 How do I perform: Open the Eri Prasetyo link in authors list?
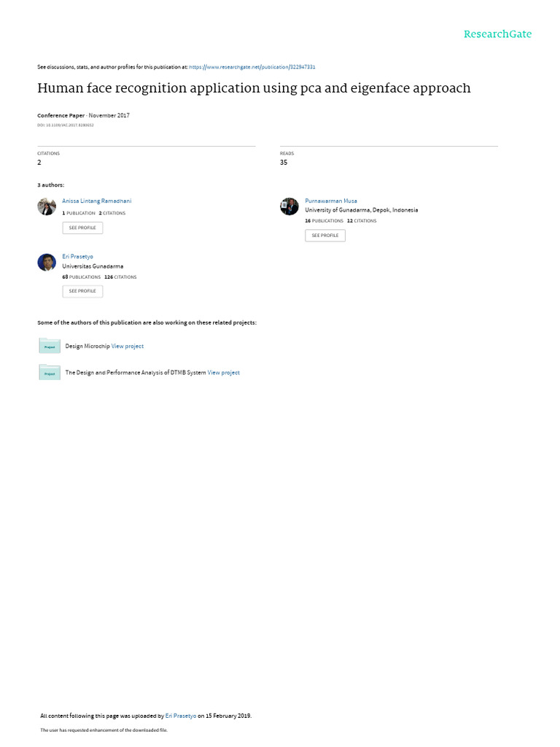[x=77, y=256]
